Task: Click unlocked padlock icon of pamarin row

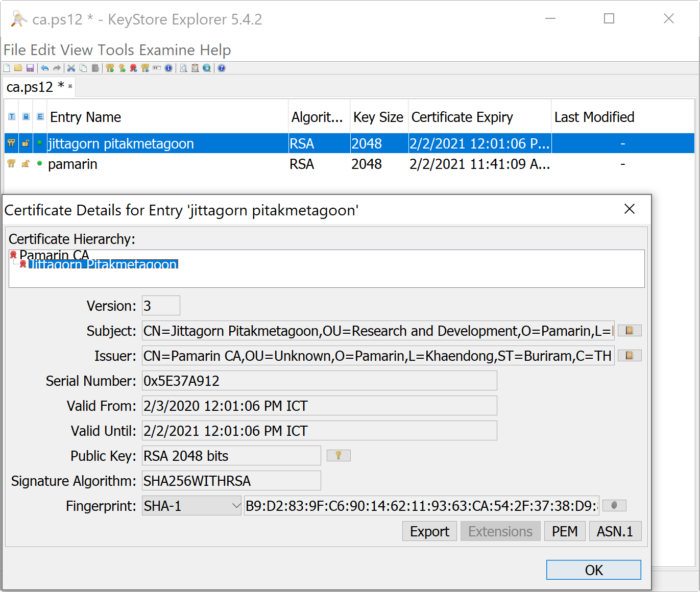Action: pos(26,164)
